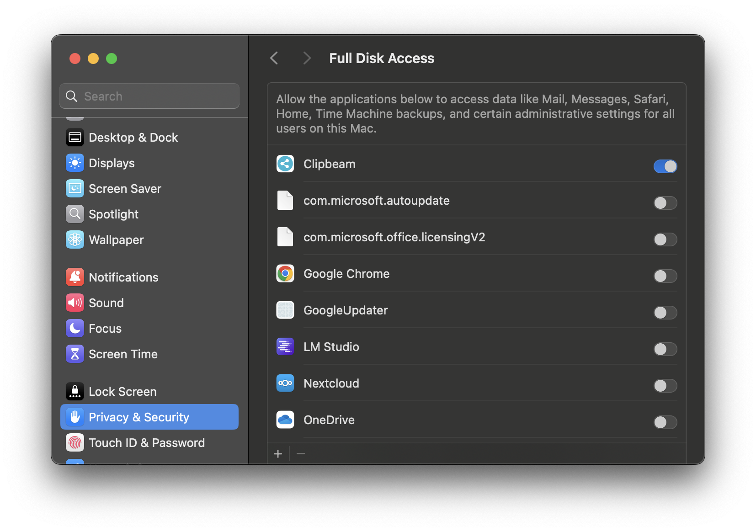This screenshot has height=532, width=756.
Task: Click the LM Studio app icon
Action: click(x=285, y=346)
